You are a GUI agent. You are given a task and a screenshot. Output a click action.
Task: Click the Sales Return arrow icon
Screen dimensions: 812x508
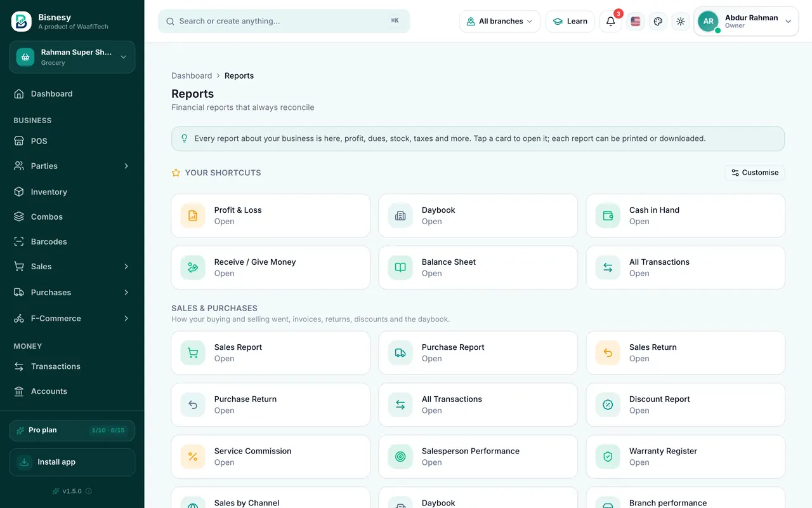[608, 353]
